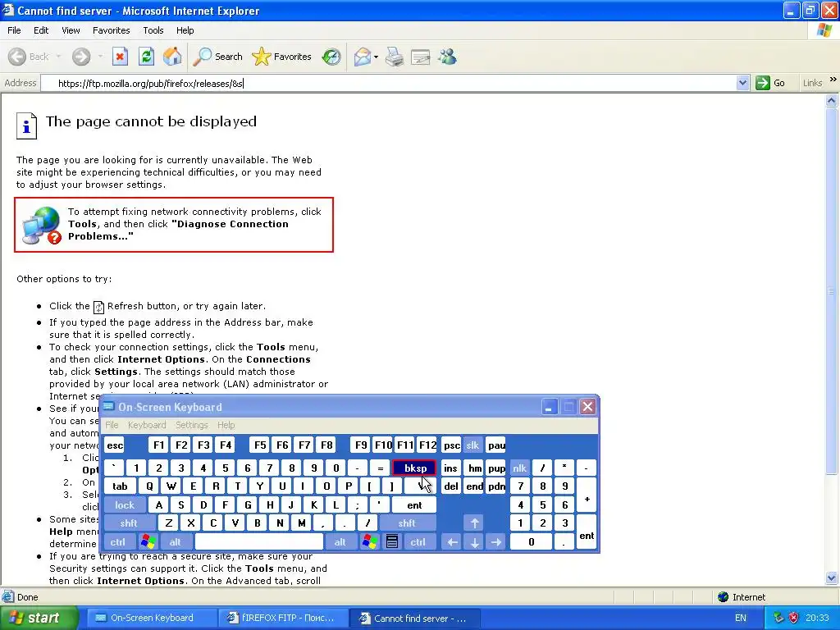840x630 pixels.
Task: Click the up arrow key
Action: pos(474,523)
